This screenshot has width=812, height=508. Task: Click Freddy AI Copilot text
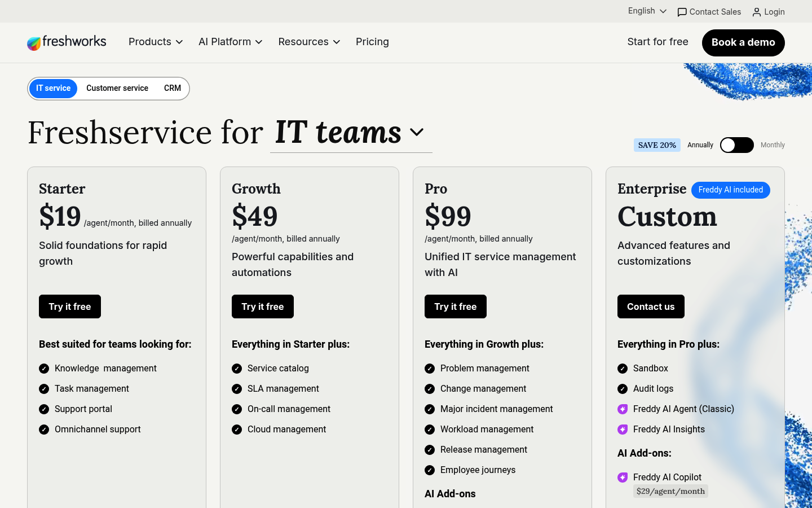667,478
